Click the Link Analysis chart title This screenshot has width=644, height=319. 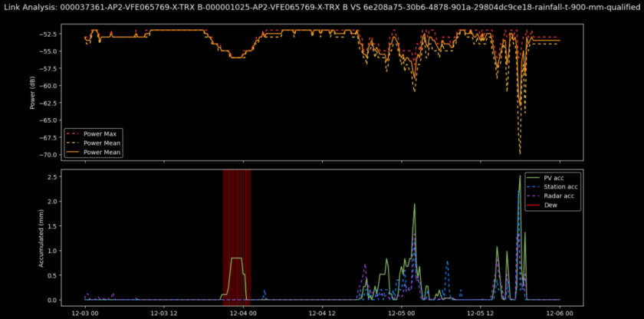(321, 8)
